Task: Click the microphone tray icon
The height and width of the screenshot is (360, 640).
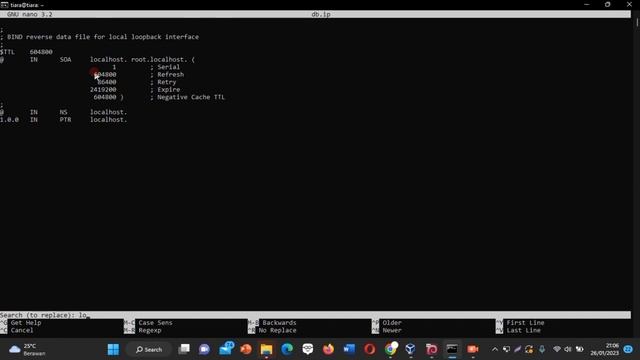Action: click(x=542, y=349)
